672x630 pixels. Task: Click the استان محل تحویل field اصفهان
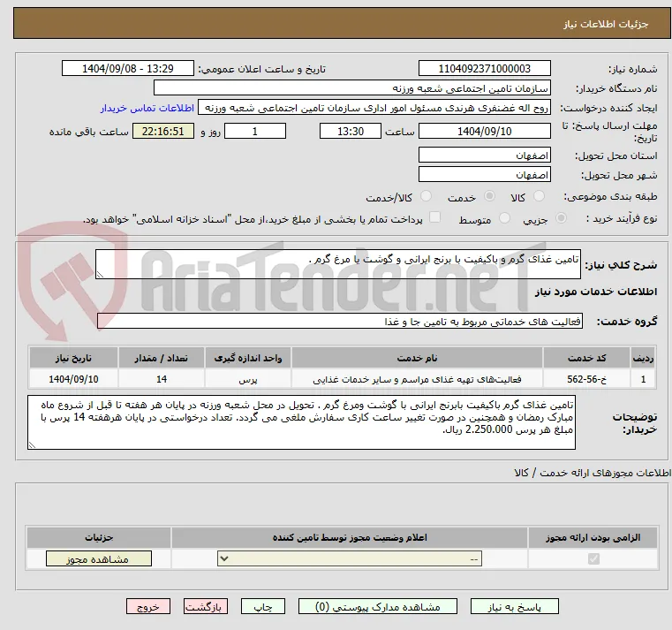(x=484, y=155)
